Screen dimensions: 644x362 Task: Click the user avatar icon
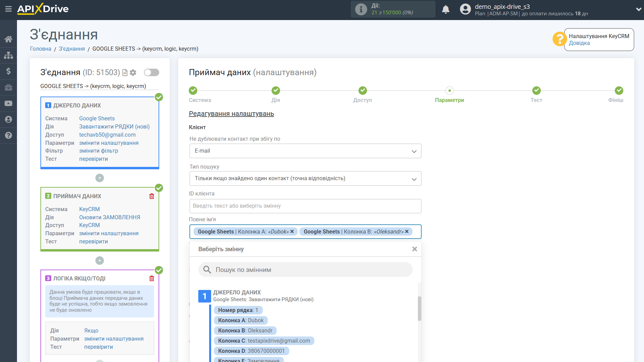[465, 9]
